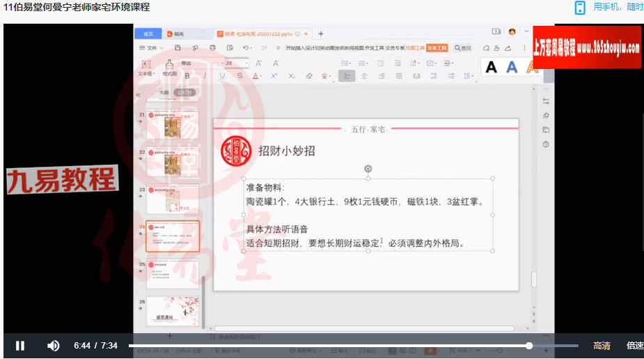Expand the 文本框 dropdown arrow
This screenshot has width=644, height=359.
click(153, 74)
